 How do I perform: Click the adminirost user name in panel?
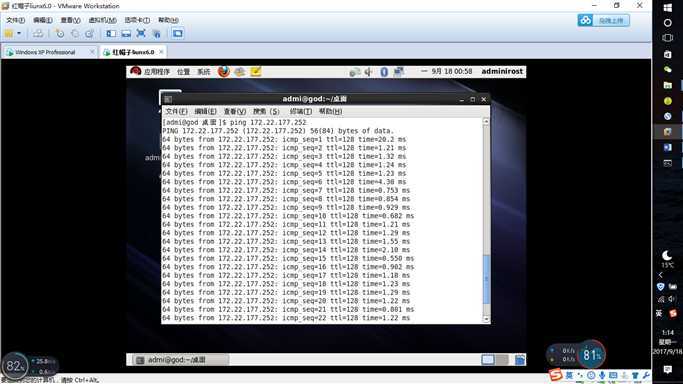tap(502, 71)
